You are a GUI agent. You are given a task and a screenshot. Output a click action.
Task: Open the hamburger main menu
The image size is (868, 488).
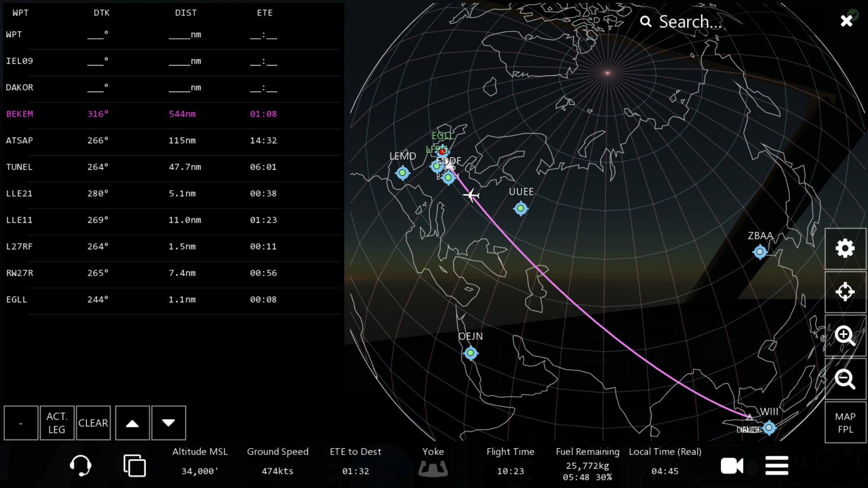pyautogui.click(x=777, y=465)
